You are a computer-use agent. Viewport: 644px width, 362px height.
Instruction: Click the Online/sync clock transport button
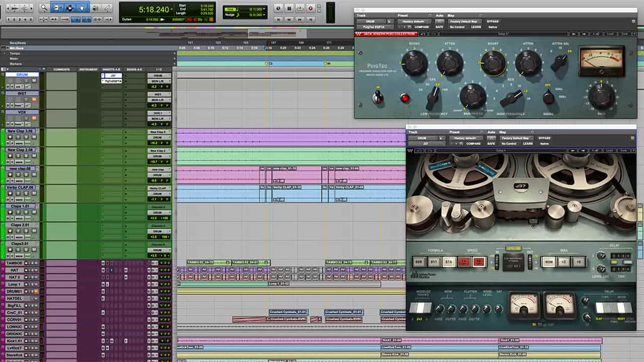pyautogui.click(x=278, y=8)
